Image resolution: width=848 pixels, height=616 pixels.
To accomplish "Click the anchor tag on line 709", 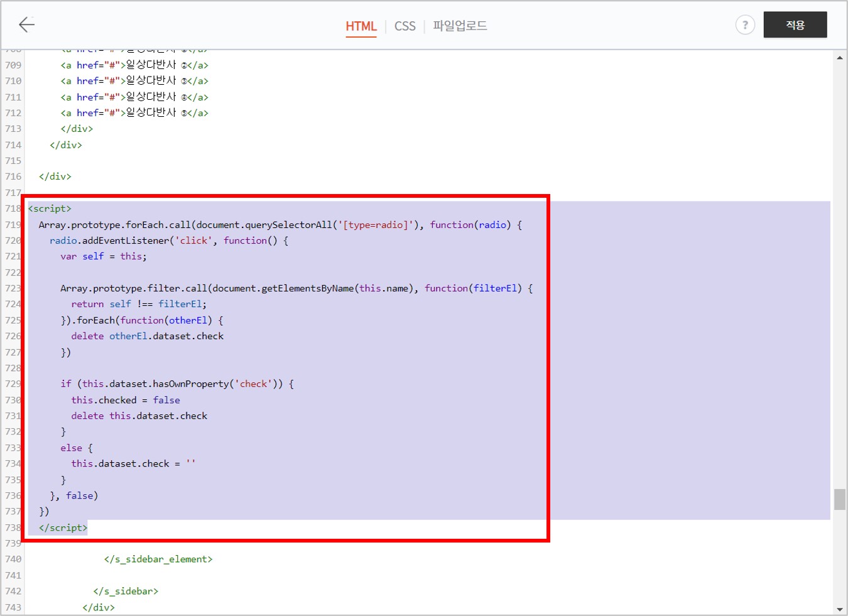I will click(134, 65).
